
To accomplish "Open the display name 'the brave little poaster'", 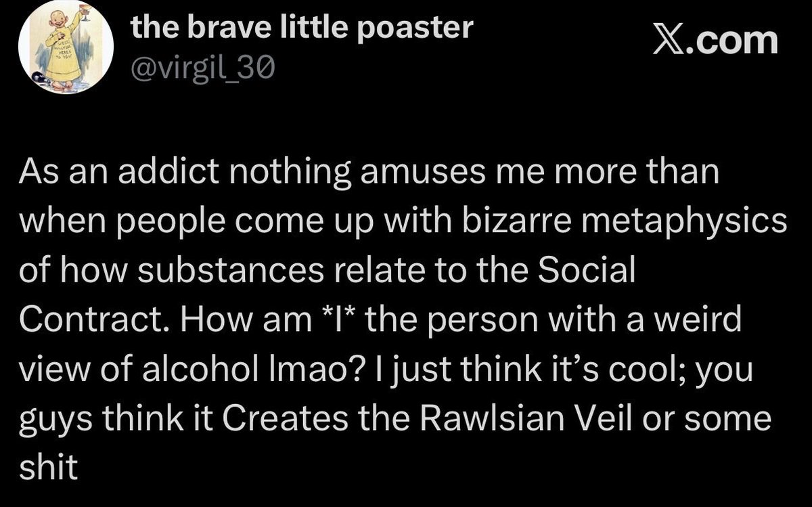I will [x=302, y=28].
